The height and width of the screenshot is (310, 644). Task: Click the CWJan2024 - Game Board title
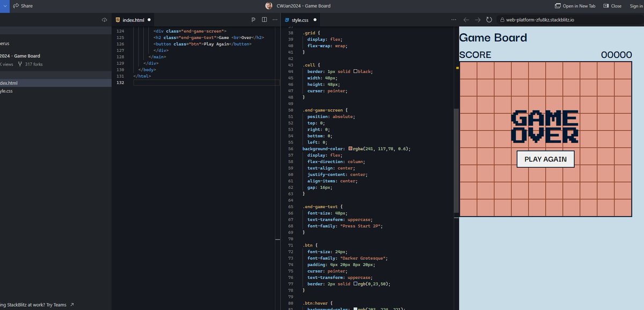pos(303,6)
